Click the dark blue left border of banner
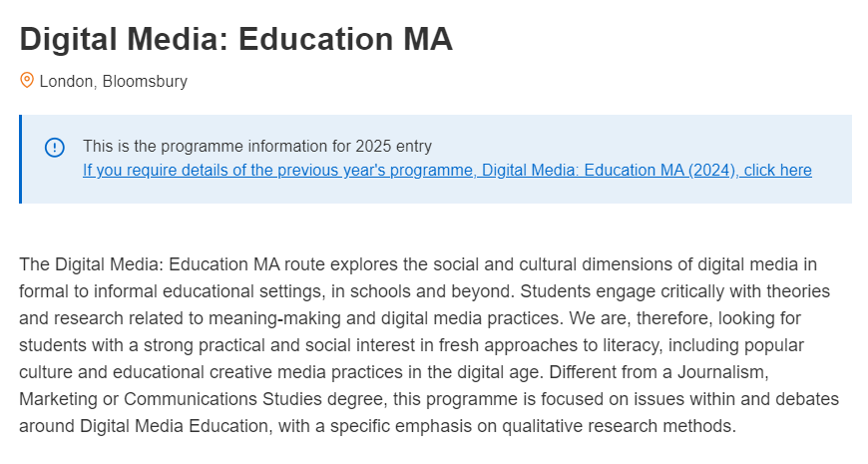 coord(21,159)
